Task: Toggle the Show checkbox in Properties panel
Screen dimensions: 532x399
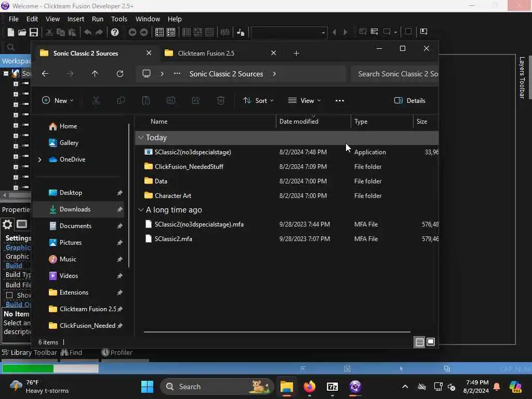Action: 9,295
